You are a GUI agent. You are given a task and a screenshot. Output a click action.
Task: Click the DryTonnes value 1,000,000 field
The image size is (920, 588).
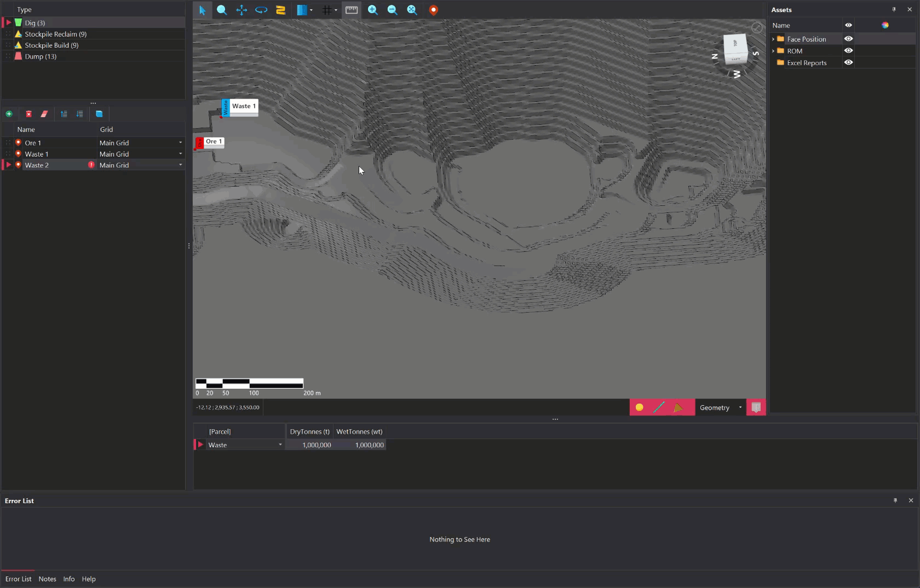pyautogui.click(x=311, y=445)
